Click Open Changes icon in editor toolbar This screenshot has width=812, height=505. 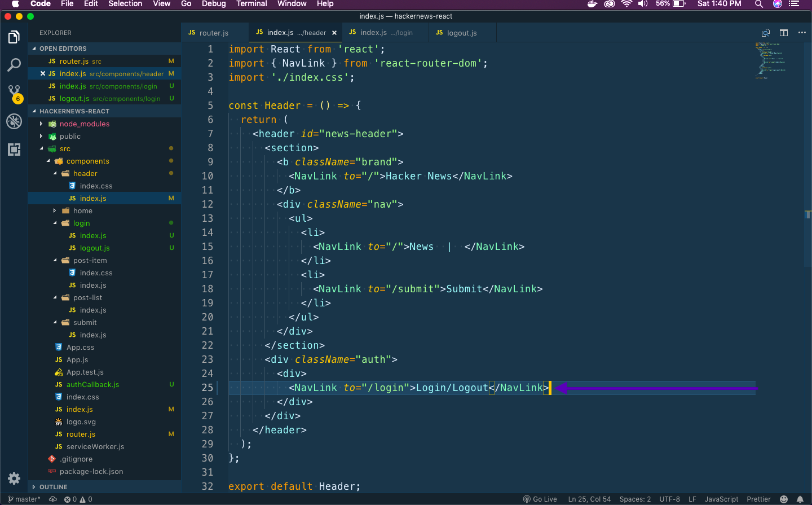tap(766, 33)
